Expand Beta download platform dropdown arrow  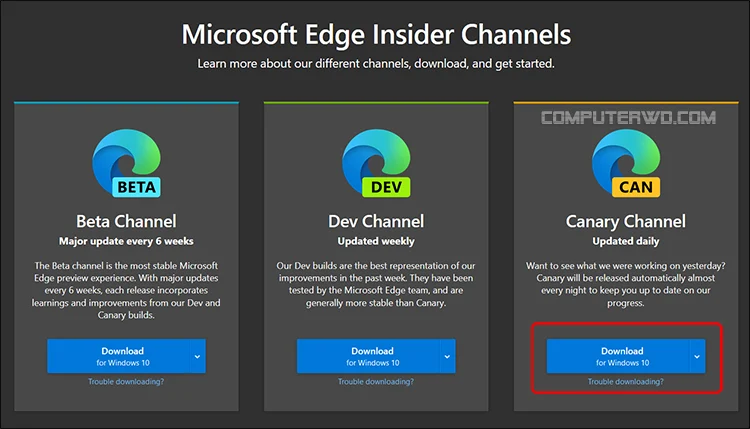coord(198,356)
